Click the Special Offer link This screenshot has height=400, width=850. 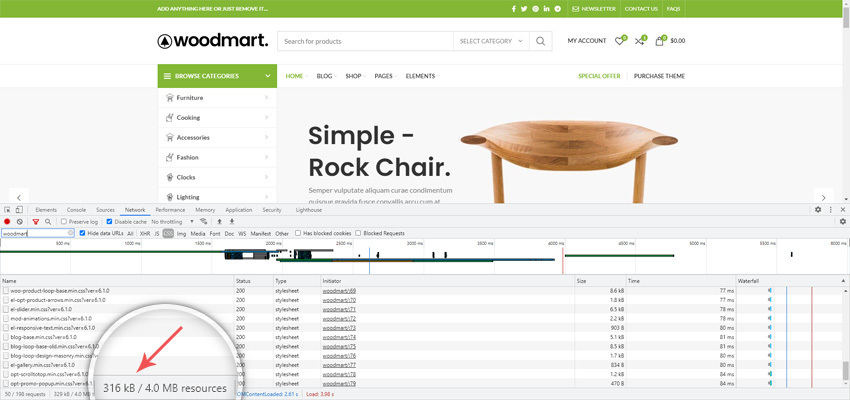(599, 76)
